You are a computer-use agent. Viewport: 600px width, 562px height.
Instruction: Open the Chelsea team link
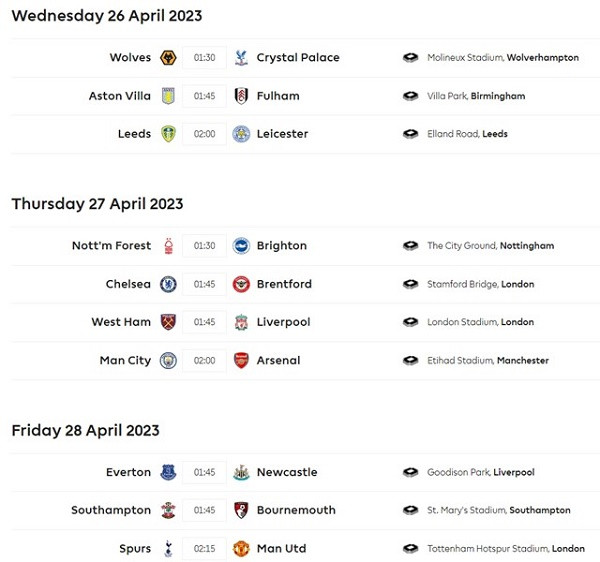pos(128,284)
